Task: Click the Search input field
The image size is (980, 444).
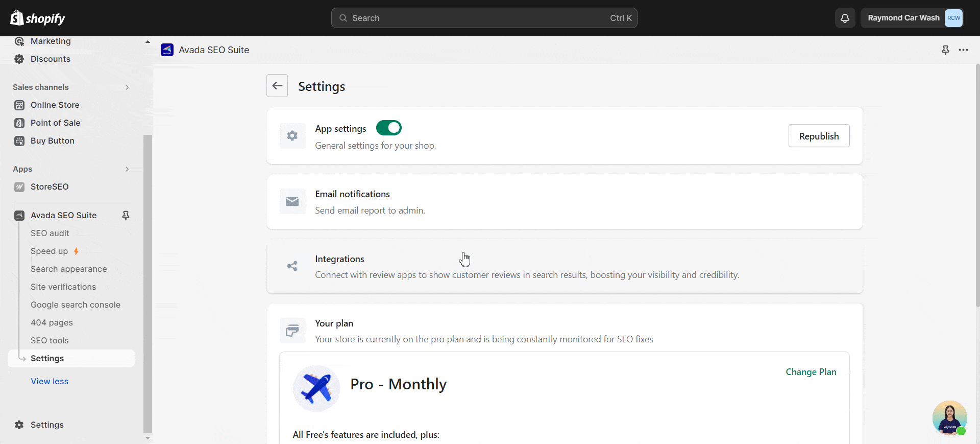Action: click(x=484, y=18)
